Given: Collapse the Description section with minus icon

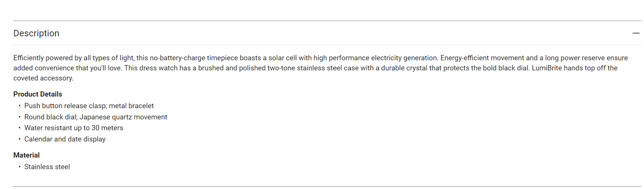Looking at the screenshot, I should 636,33.
